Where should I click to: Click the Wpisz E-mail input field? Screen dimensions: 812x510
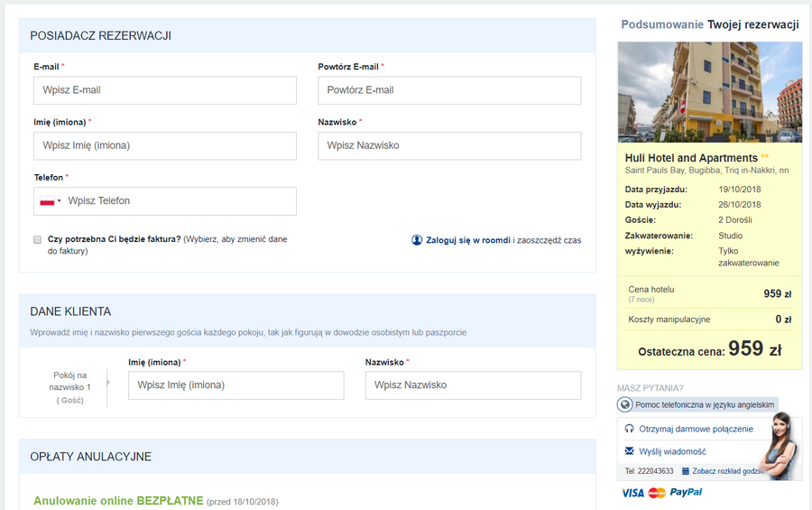coord(165,90)
